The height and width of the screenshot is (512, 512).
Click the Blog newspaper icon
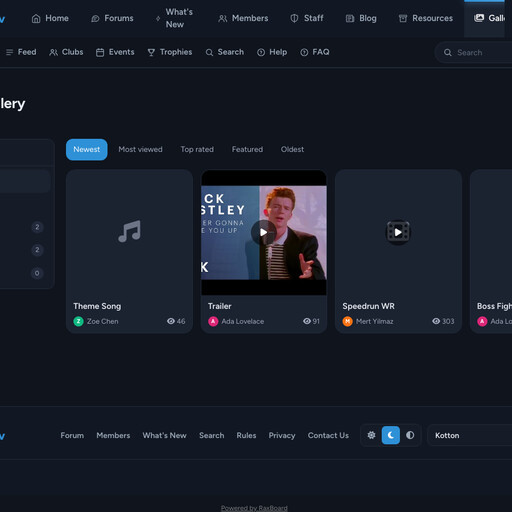tap(350, 18)
